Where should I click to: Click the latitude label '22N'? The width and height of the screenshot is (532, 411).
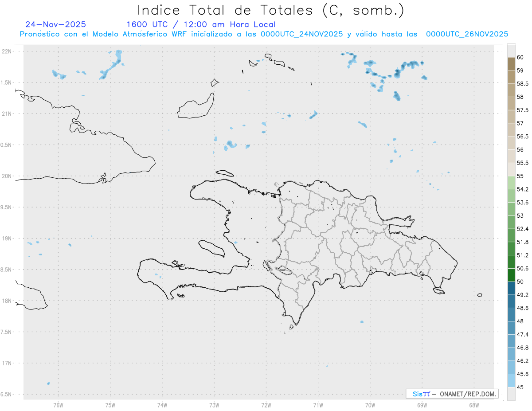(8, 51)
